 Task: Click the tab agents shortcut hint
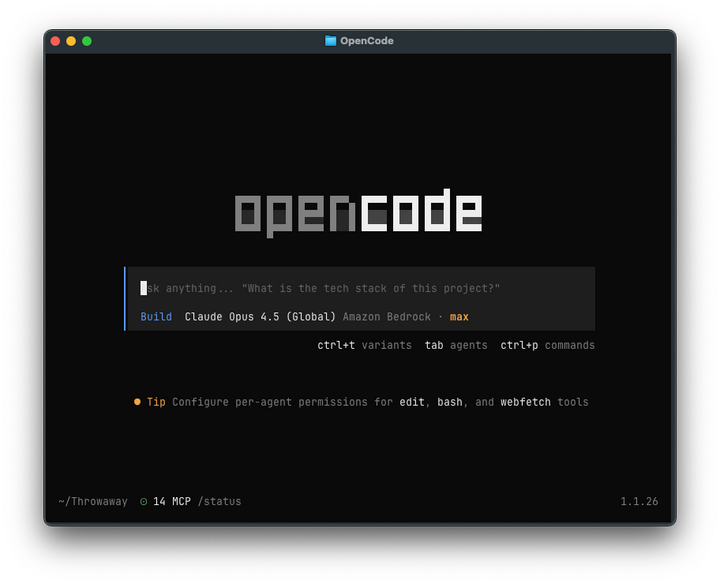[456, 345]
